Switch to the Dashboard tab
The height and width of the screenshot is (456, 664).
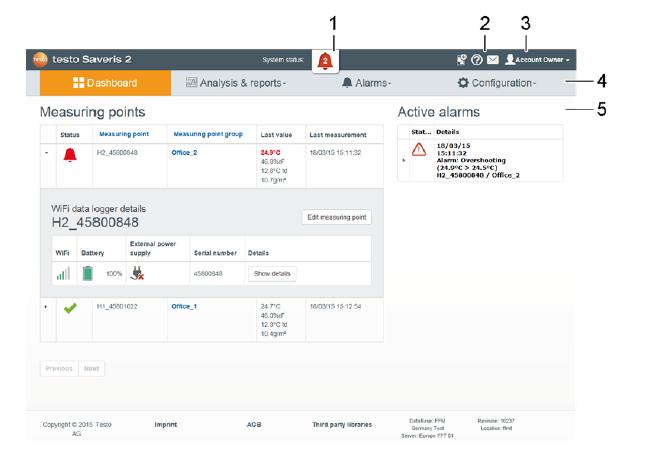click(105, 83)
